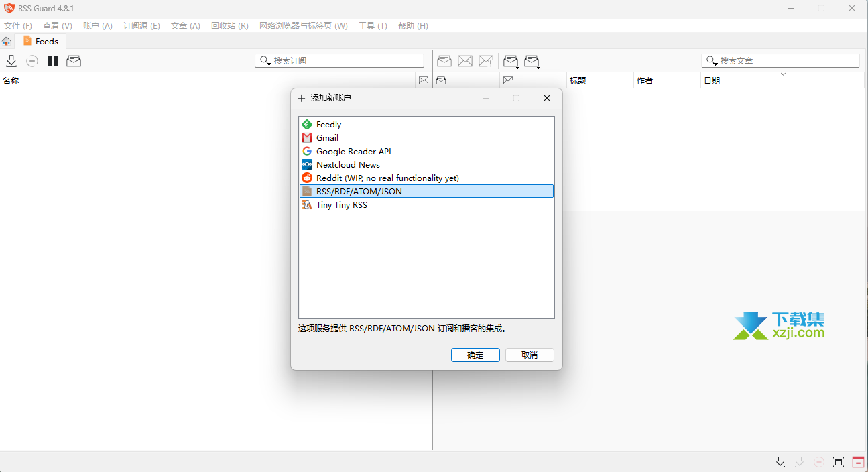Click the RSS Guard logo in title bar
Viewport: 868px width, 472px height.
click(9, 8)
